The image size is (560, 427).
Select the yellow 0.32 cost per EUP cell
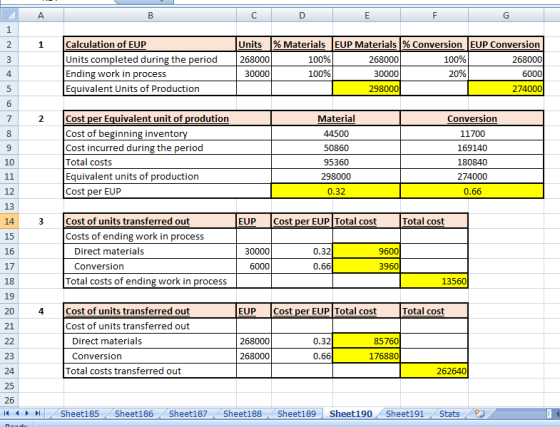click(336, 191)
